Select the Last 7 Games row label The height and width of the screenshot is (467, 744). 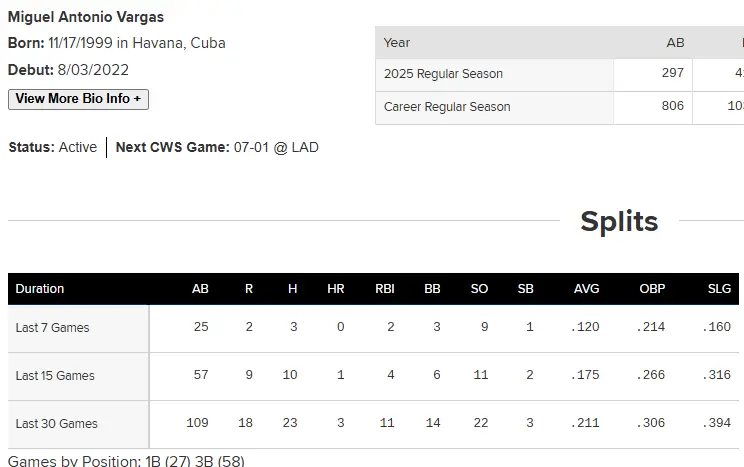click(x=53, y=328)
